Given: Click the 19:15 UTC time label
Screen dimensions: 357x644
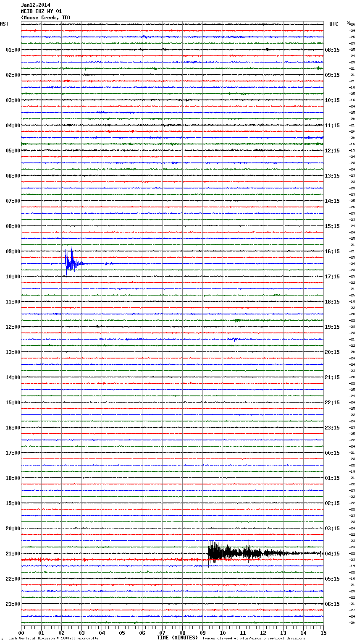Looking at the screenshot, I should point(332,327).
